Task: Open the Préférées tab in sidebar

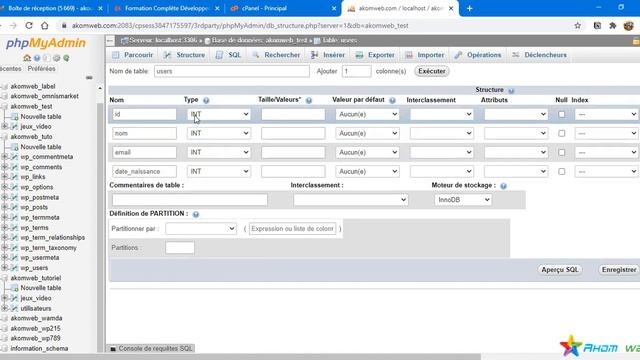Action: click(x=41, y=69)
